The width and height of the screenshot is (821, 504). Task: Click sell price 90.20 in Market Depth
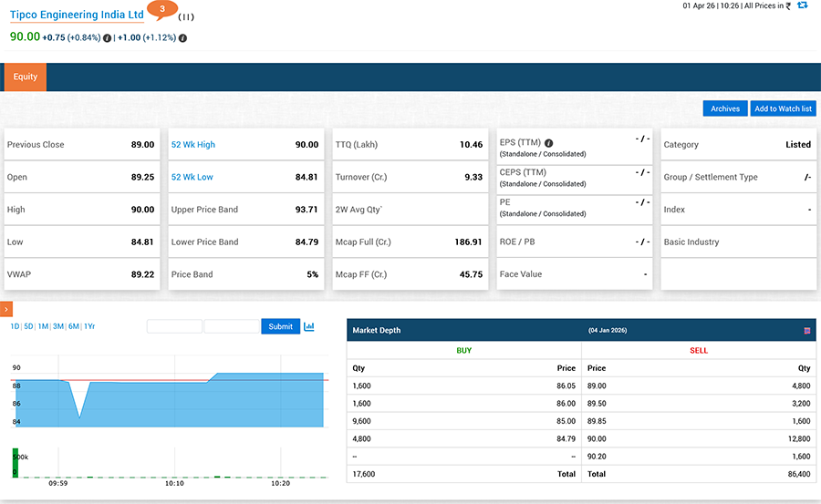[x=597, y=457]
